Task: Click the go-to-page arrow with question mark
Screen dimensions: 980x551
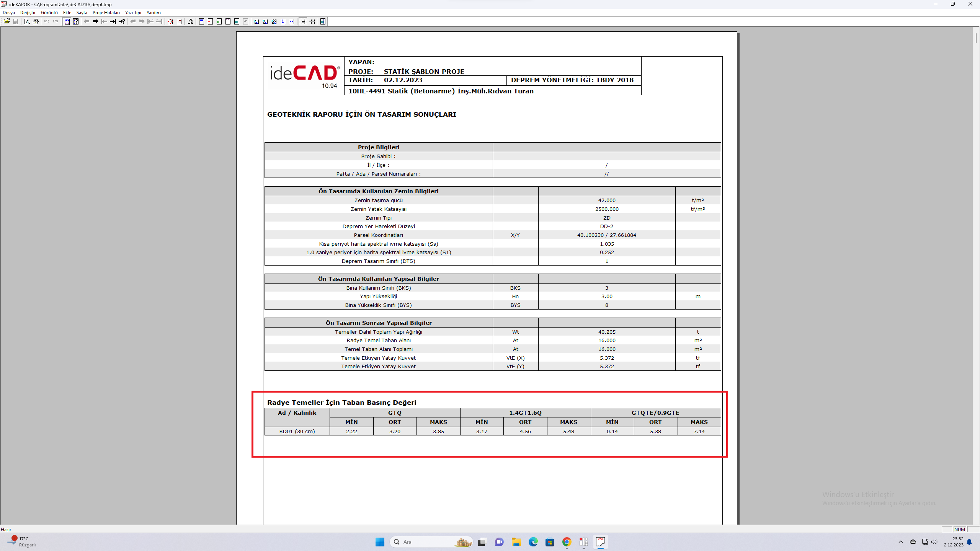Action: pyautogui.click(x=122, y=21)
